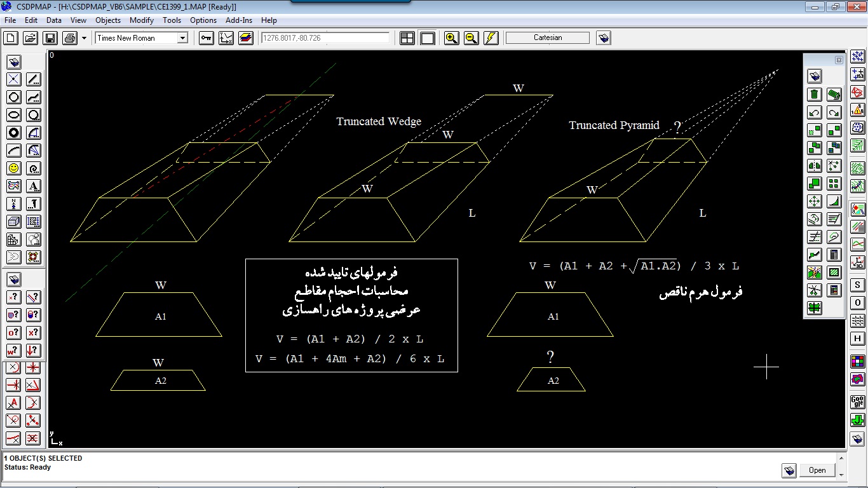The image size is (868, 488).
Task: Click the 'w?' width query icon
Action: click(14, 351)
